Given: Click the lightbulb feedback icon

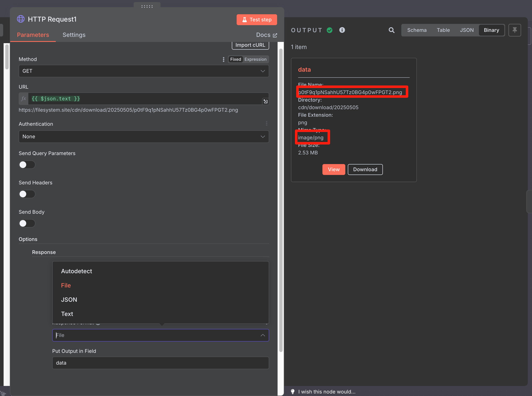Looking at the screenshot, I should [x=292, y=391].
